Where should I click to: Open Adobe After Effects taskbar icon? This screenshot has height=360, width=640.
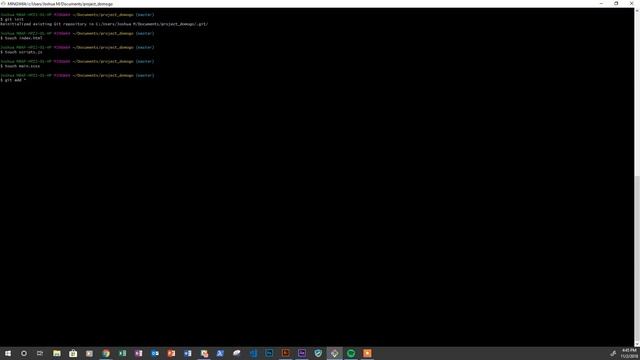coord(302,353)
